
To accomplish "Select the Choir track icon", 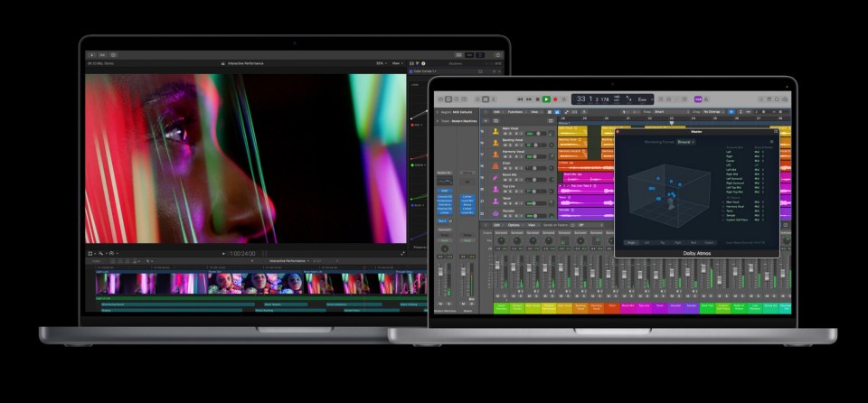I will (495, 166).
